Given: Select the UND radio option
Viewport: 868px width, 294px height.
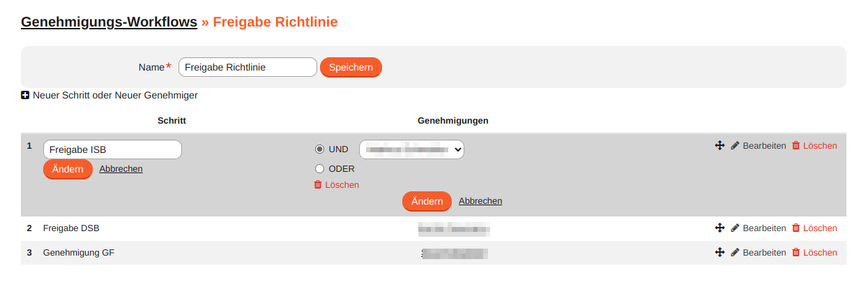Looking at the screenshot, I should click(320, 149).
